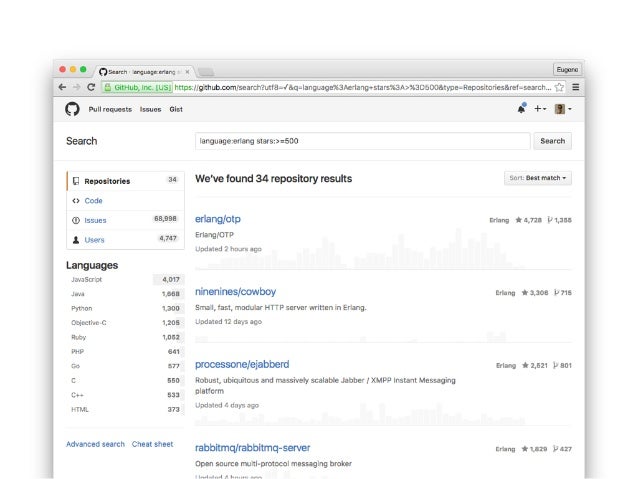638x479 pixels.
Task: Click the Issues circle icon in sidebar
Action: click(x=76, y=220)
